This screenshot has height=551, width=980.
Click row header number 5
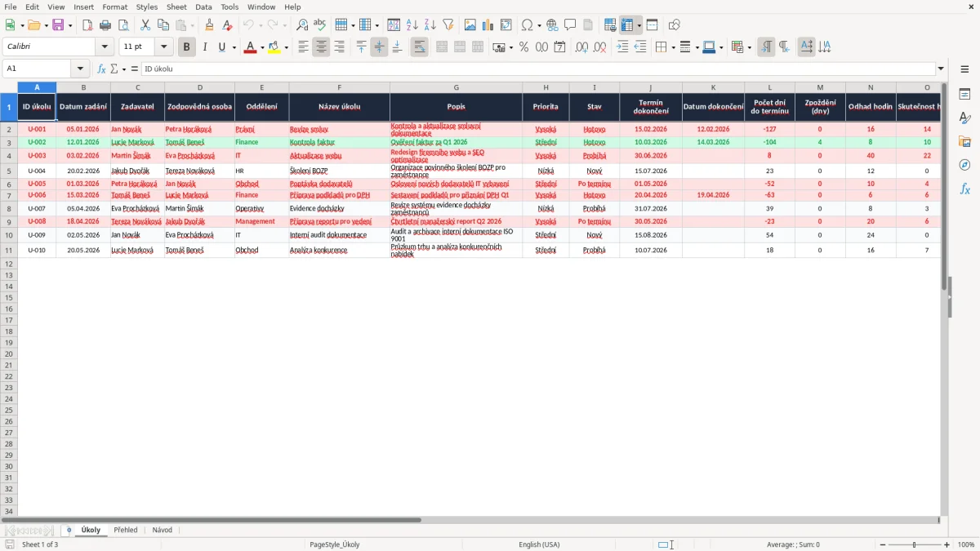(x=8, y=171)
